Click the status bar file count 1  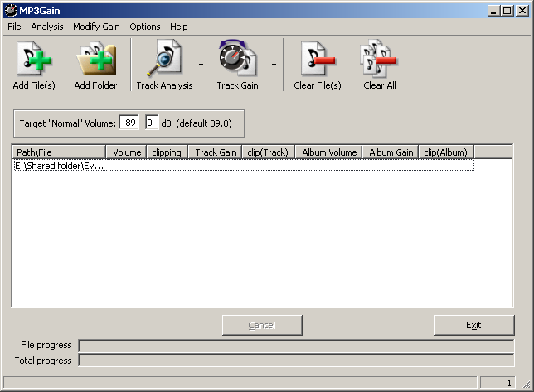tap(498, 383)
